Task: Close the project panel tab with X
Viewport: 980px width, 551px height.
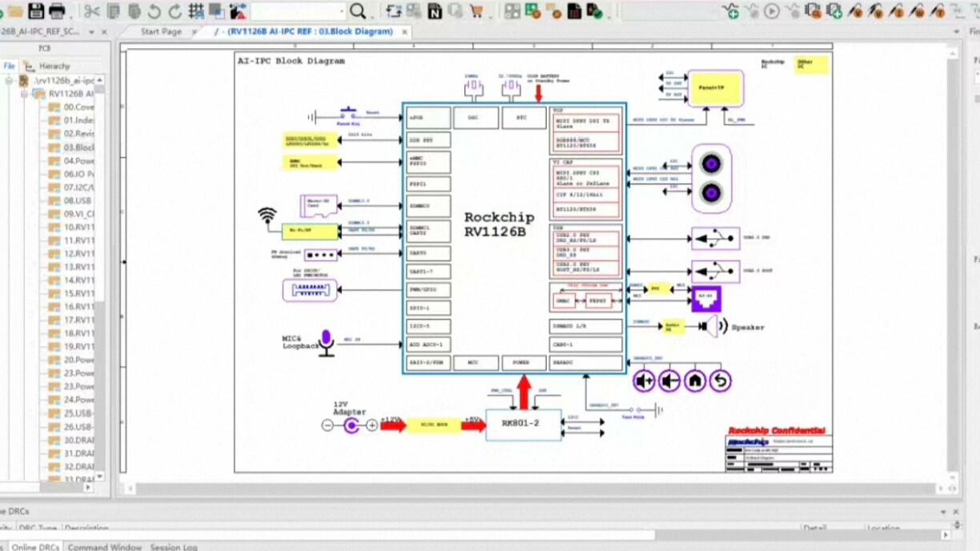Action: click(105, 32)
